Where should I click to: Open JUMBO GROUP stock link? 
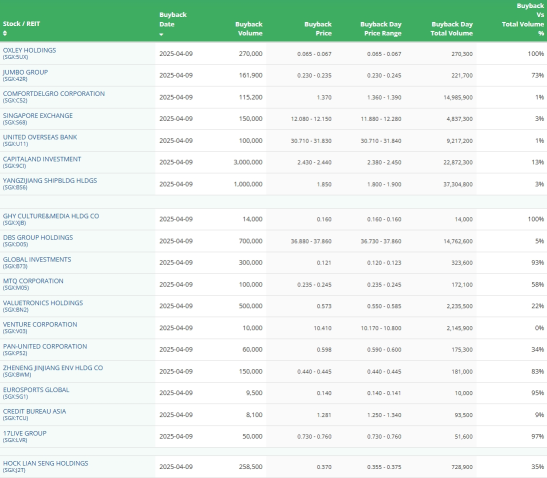tap(25, 72)
